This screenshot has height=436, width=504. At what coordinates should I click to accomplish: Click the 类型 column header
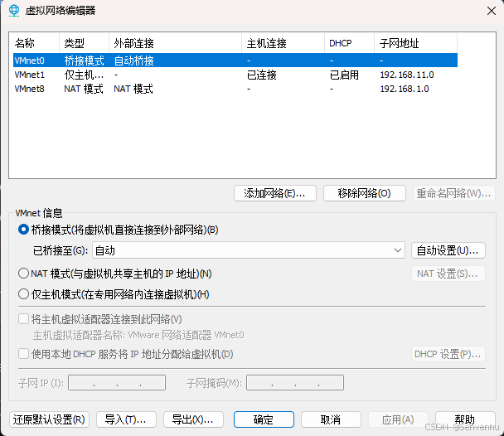tap(84, 43)
